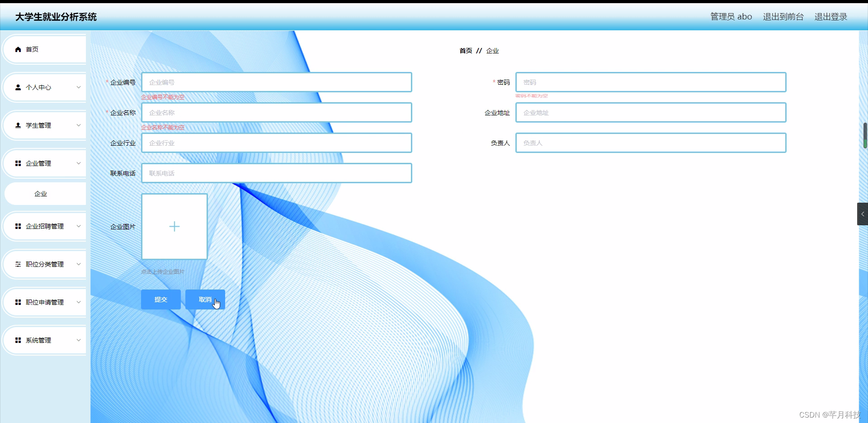Viewport: 868px width, 423px height.
Task: Click the 学生管理 sidebar icon
Action: [x=18, y=125]
